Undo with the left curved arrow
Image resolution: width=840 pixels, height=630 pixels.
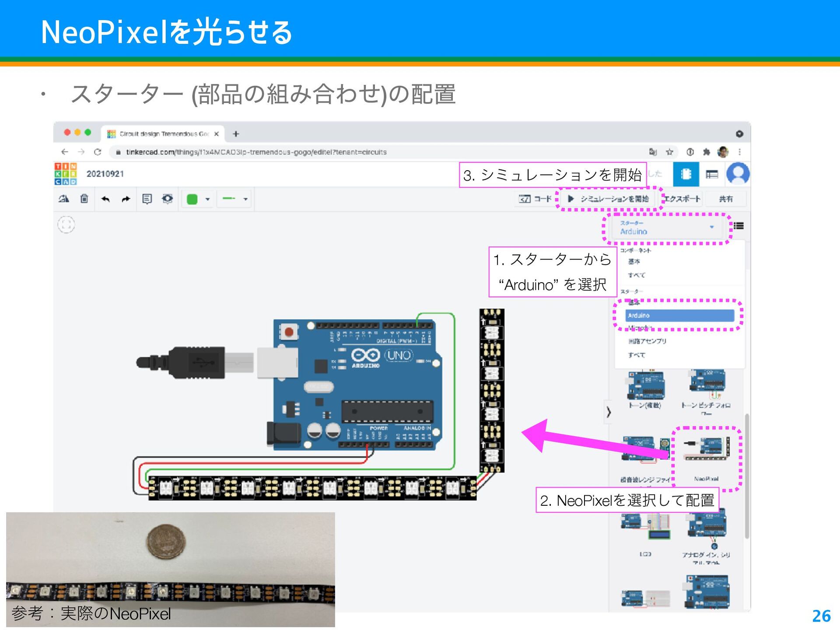coord(105,199)
